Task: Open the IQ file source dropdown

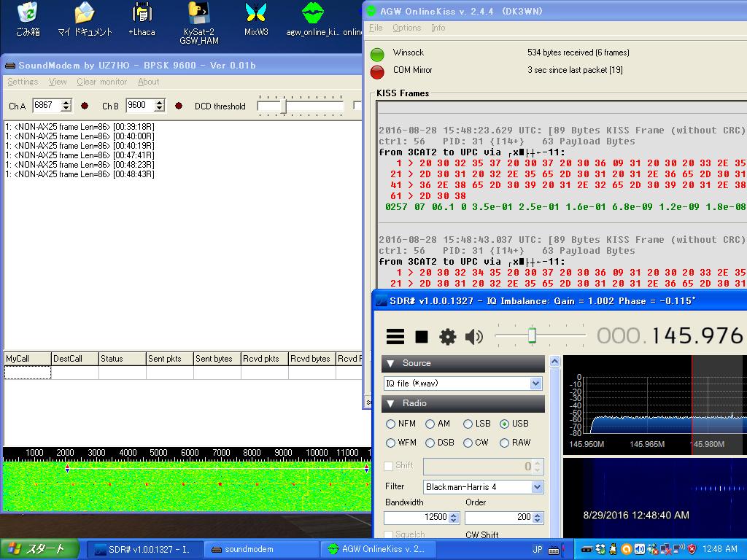Action: point(536,384)
